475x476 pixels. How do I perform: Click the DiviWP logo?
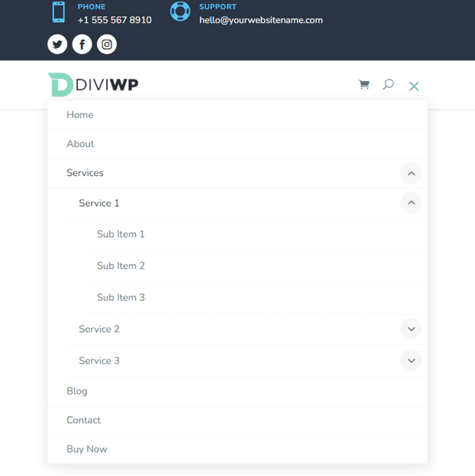(93, 84)
